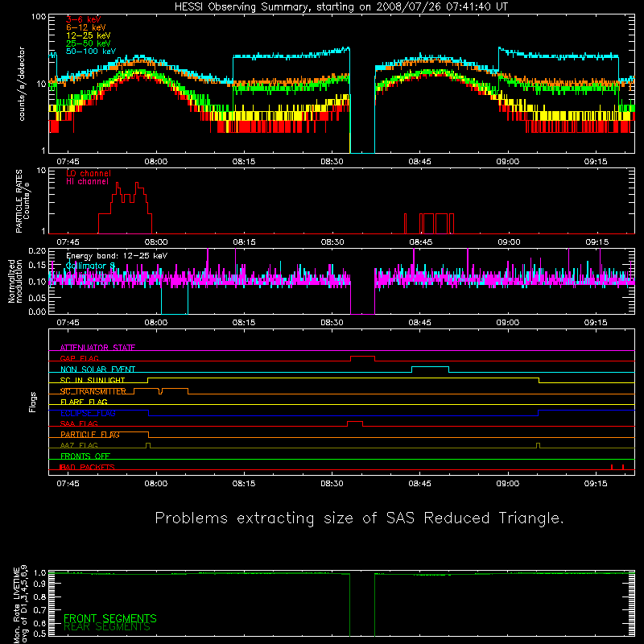
Task: Click the 09:15 tick label under the flags panel
Action: coord(596,484)
